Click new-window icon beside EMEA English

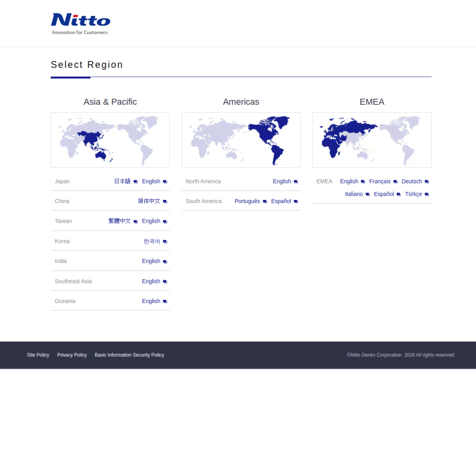(x=363, y=182)
